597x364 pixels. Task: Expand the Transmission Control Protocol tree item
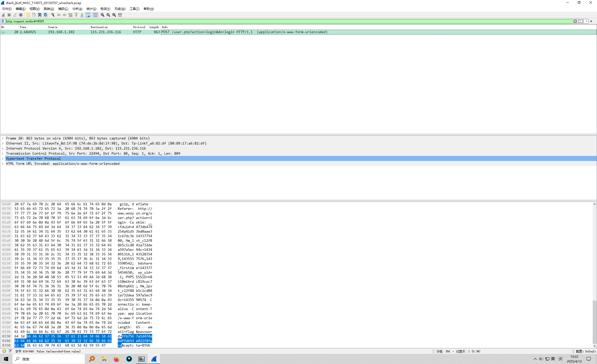pos(3,153)
